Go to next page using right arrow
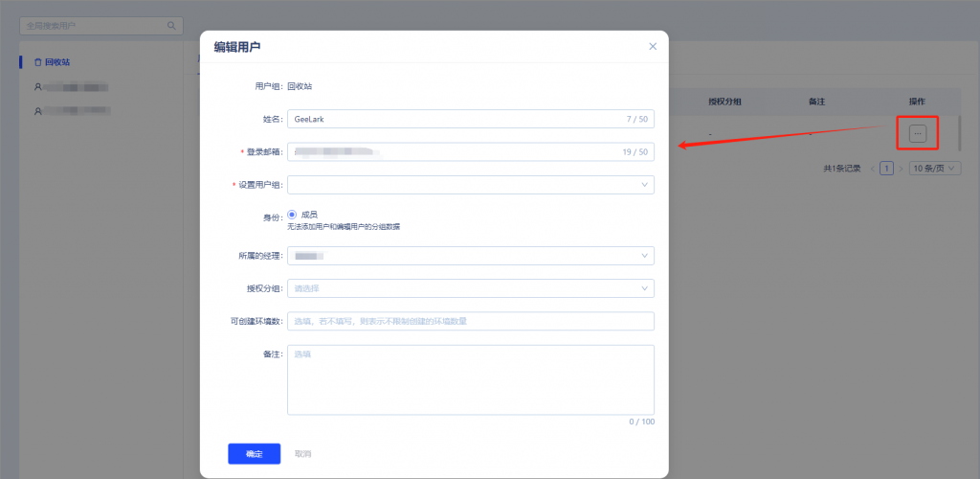This screenshot has width=980, height=479. click(x=902, y=169)
